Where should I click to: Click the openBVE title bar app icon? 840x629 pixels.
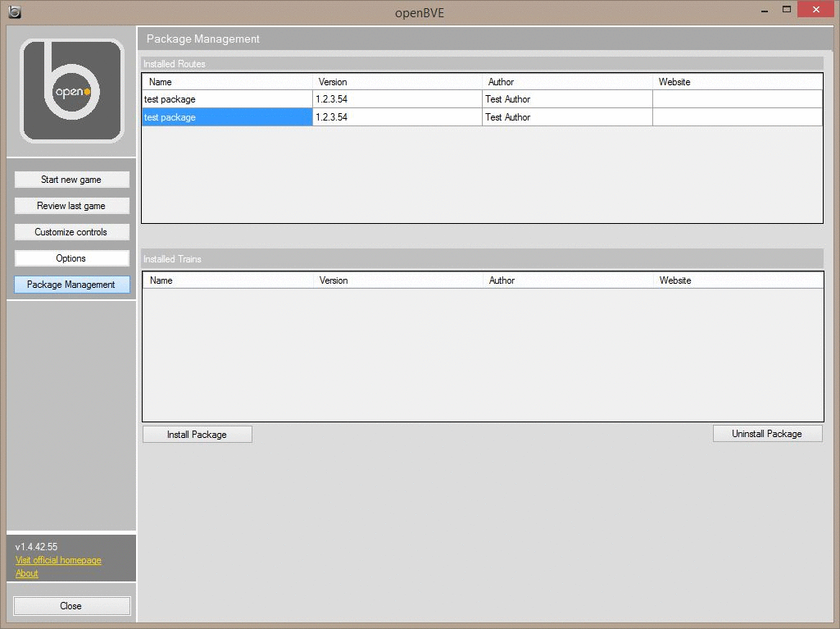click(x=15, y=11)
